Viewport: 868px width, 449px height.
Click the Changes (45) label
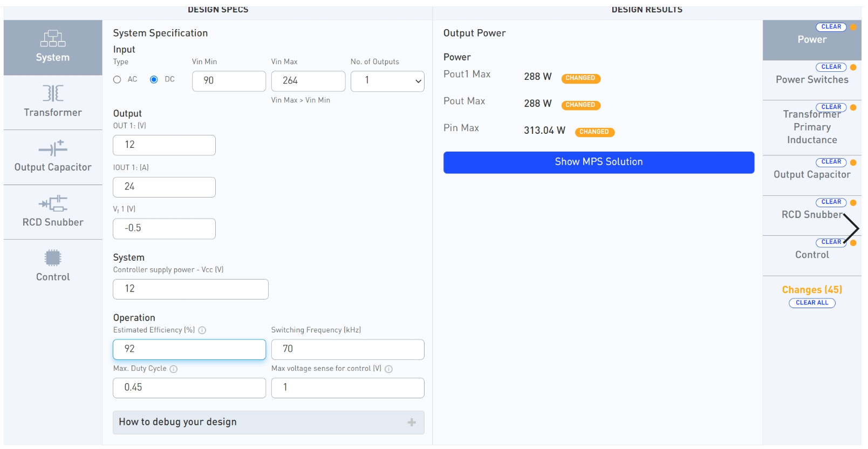[812, 290]
